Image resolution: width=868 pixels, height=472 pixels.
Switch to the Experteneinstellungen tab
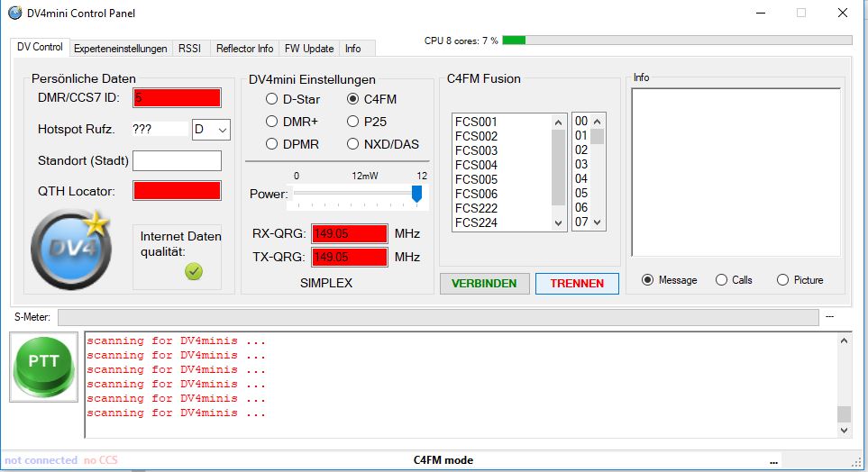pos(120,49)
